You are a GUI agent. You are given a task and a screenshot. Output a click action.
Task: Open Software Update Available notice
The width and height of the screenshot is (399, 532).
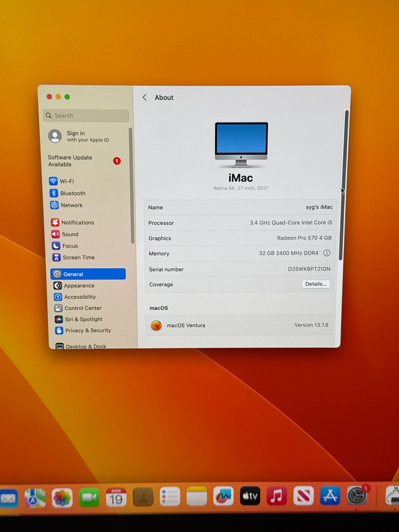(x=84, y=161)
